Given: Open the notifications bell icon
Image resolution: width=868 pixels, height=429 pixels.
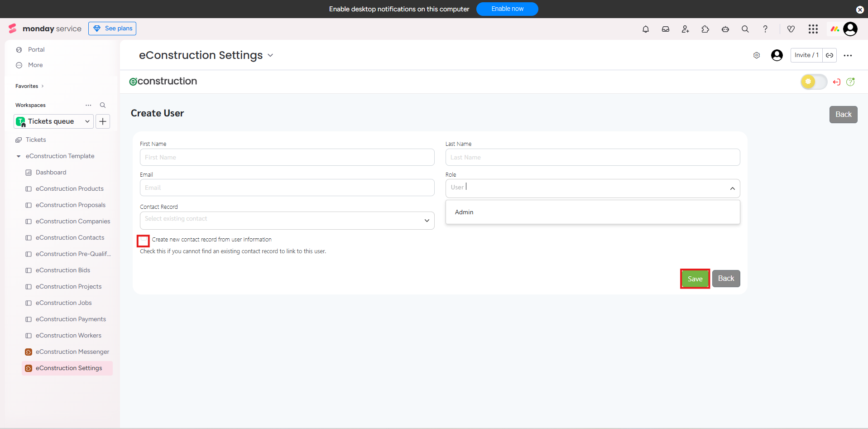Looking at the screenshot, I should pyautogui.click(x=645, y=29).
